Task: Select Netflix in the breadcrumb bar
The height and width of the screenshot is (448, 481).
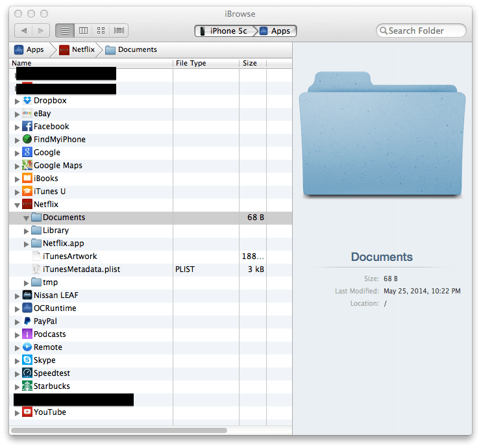Action: pyautogui.click(x=77, y=49)
